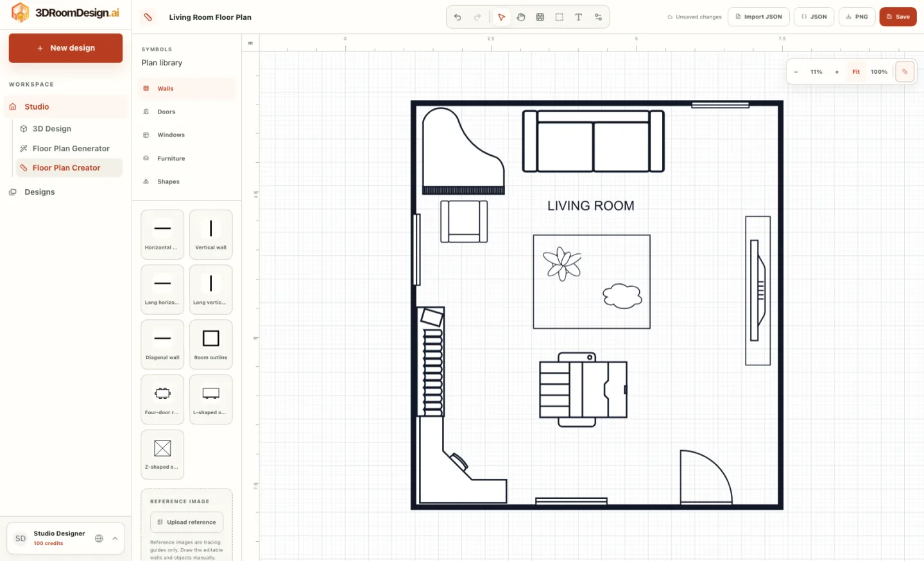
Task: Click the Import JSON button
Action: [x=758, y=17]
